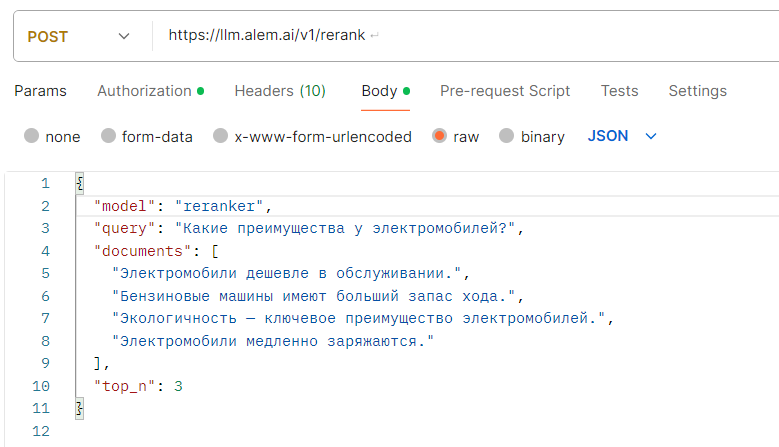Open the Authorization tab

pos(145,91)
